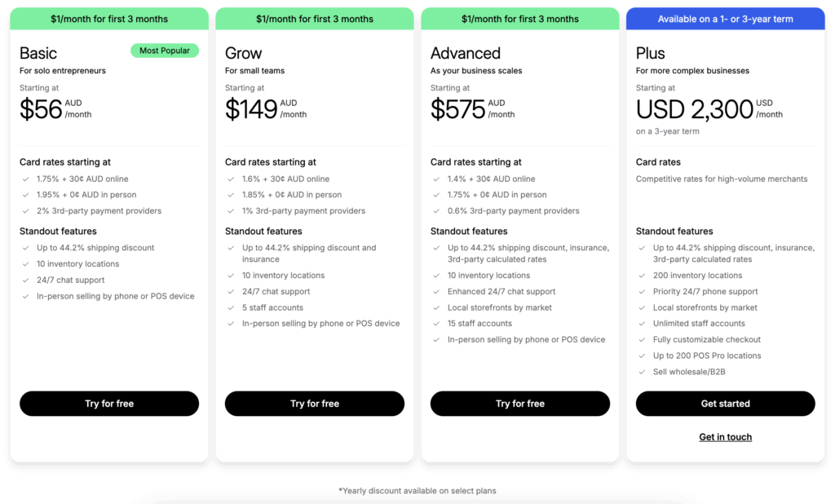This screenshot has width=835, height=504.
Task: Click checkmark next to 15 staff accounts
Action: coord(436,324)
